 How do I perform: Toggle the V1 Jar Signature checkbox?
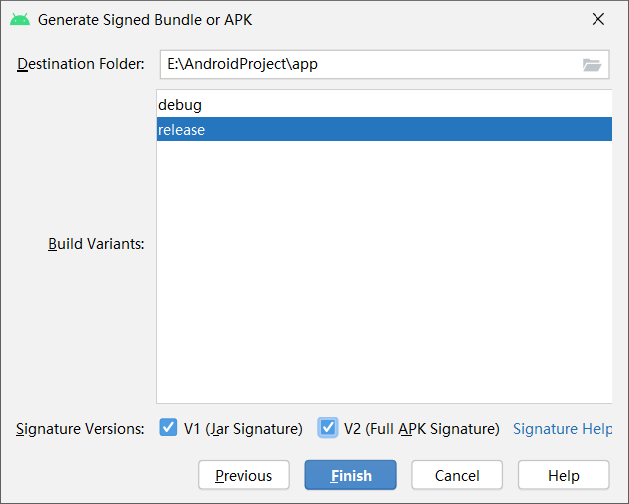click(x=168, y=428)
